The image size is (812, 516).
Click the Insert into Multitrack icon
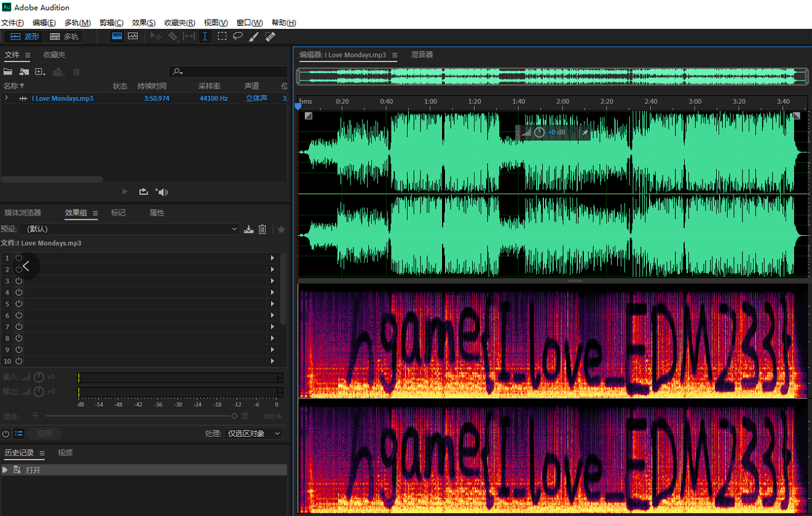(x=58, y=72)
